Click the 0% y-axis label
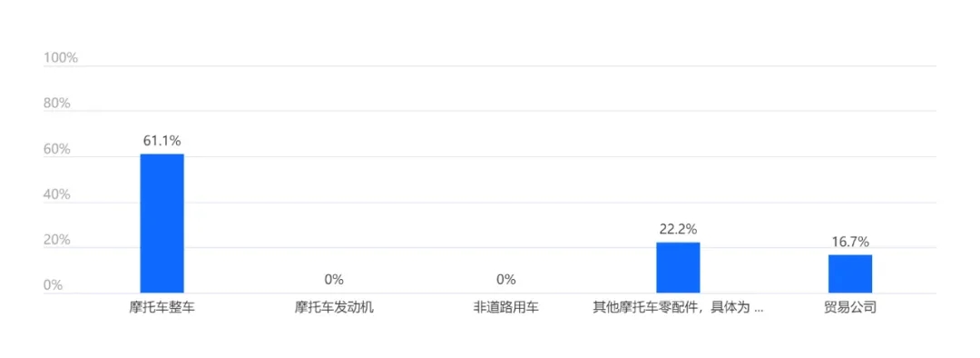The image size is (980, 358). [54, 285]
